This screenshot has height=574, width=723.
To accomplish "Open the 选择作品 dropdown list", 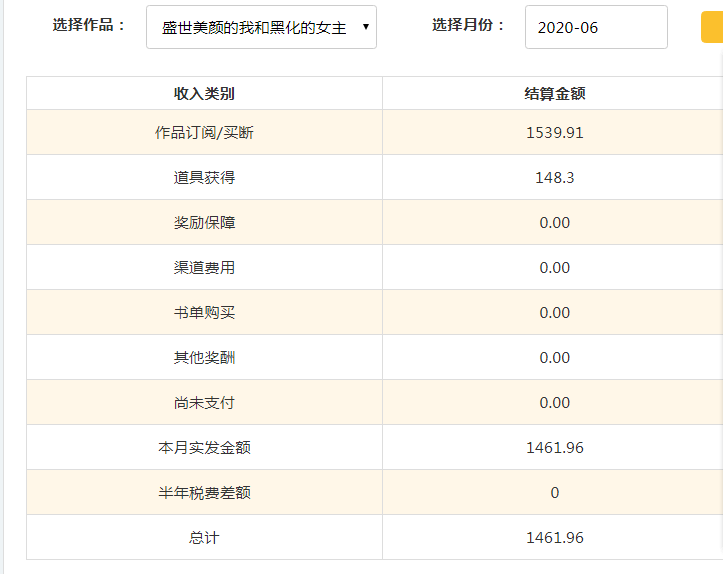I will tap(261, 27).
